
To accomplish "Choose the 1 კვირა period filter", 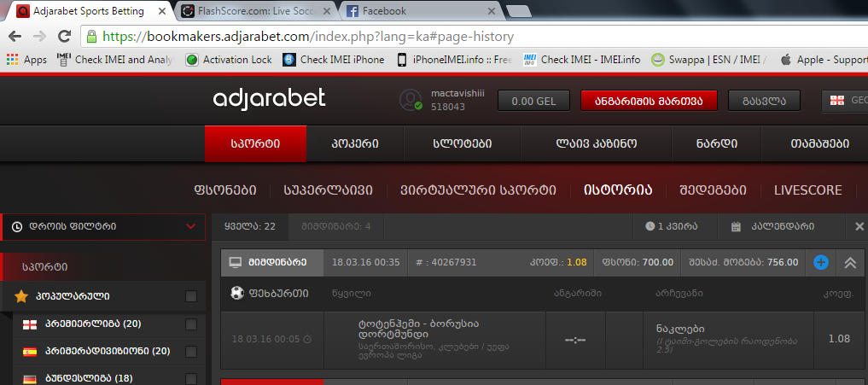I will click(x=671, y=226).
